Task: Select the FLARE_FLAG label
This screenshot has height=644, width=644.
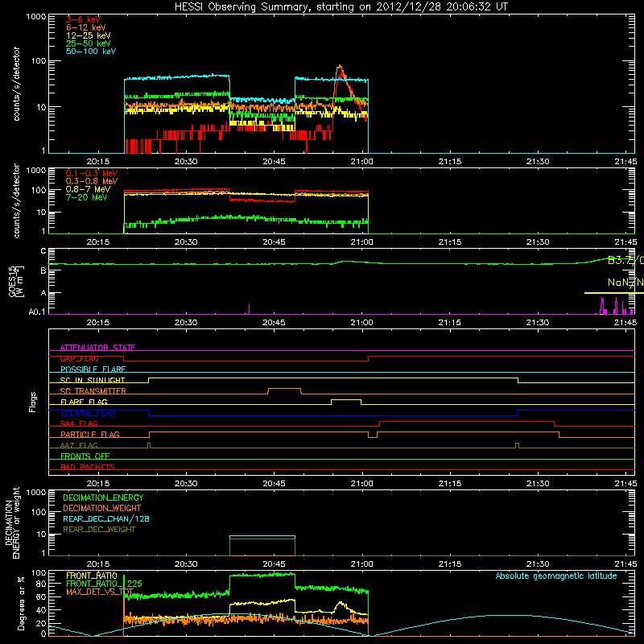Action: coord(84,402)
